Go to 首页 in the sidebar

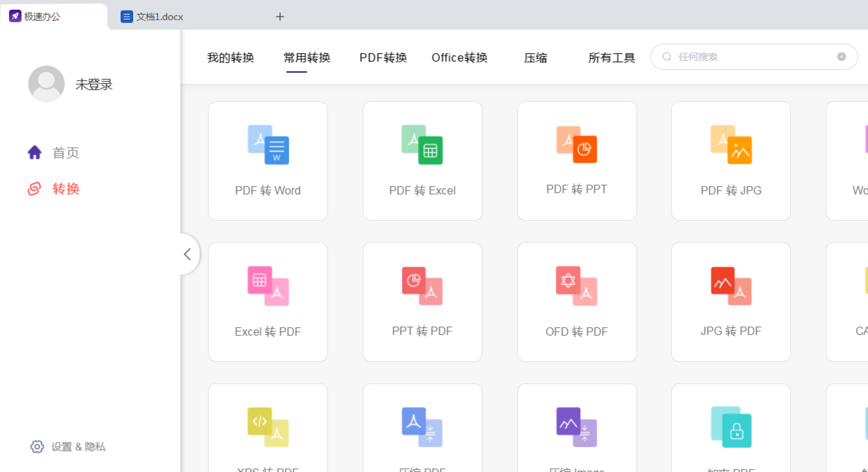[x=66, y=152]
